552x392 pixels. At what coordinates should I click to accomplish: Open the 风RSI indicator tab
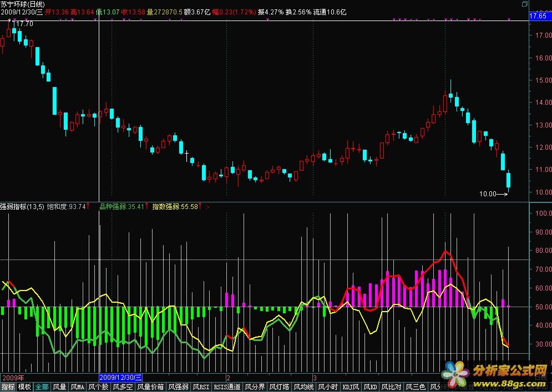(202, 387)
